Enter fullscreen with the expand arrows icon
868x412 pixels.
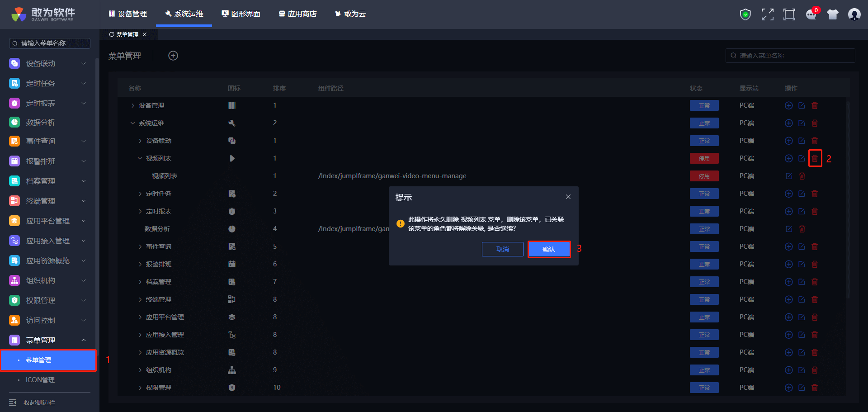[x=767, y=14]
